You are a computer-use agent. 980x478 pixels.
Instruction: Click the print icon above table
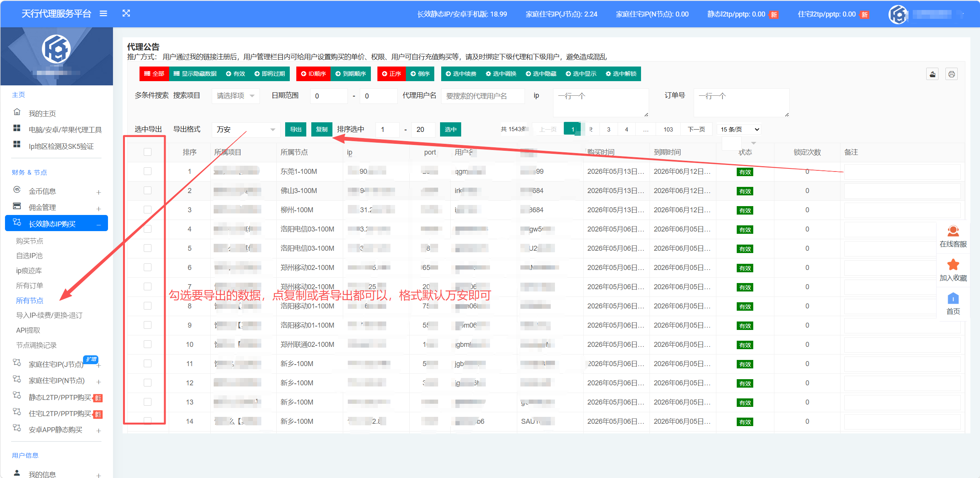(952, 74)
